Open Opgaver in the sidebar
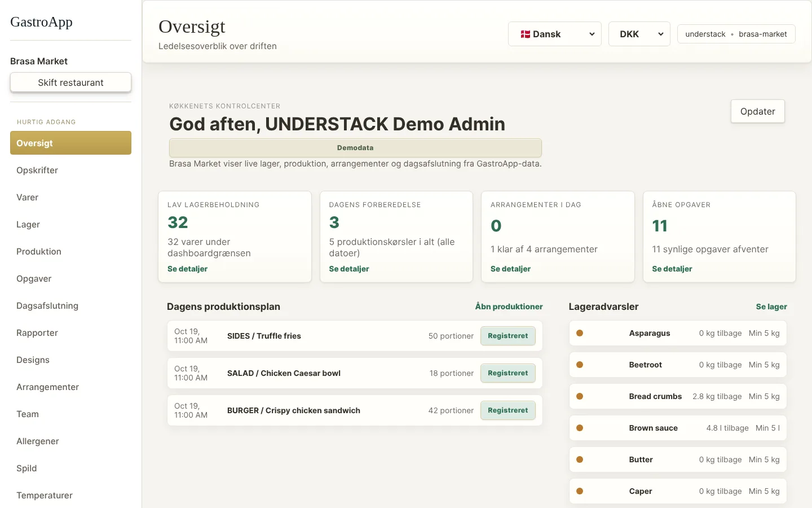The width and height of the screenshot is (812, 508). coord(70,278)
